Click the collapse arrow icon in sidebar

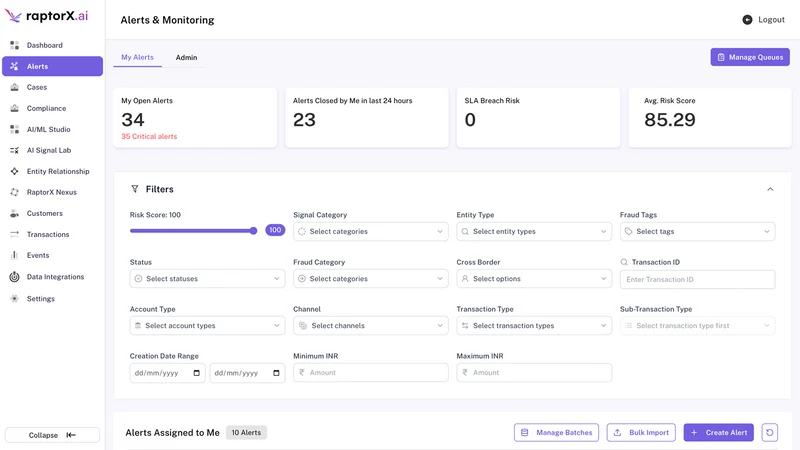pos(71,435)
